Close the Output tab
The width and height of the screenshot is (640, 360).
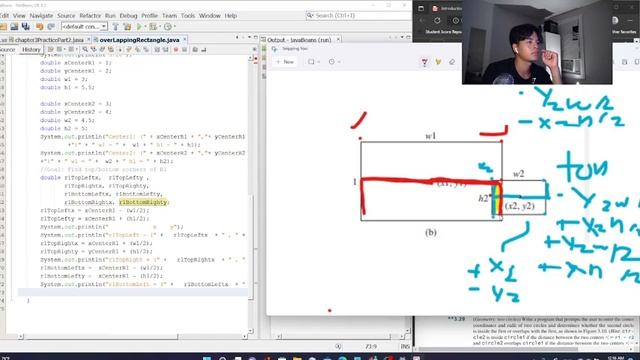pyautogui.click(x=338, y=40)
